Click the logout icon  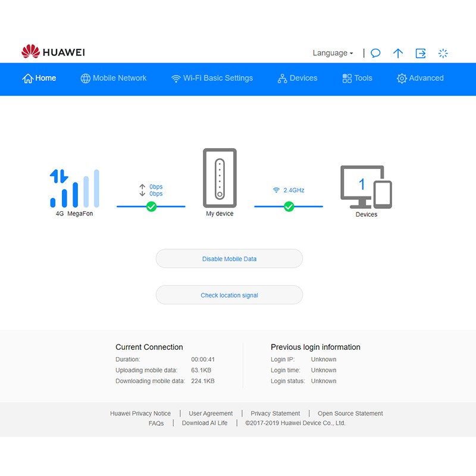(421, 53)
